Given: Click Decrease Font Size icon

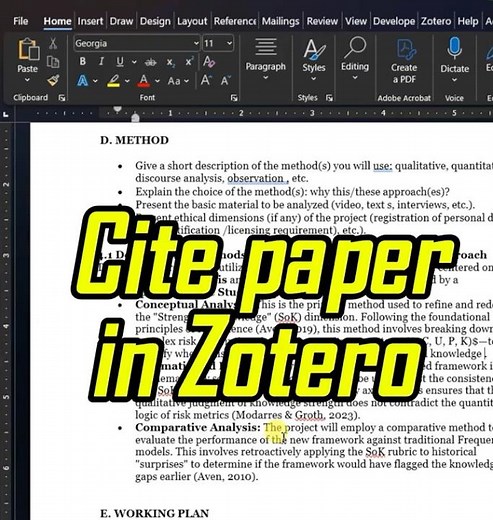Looking at the screenshot, I should point(226,80).
